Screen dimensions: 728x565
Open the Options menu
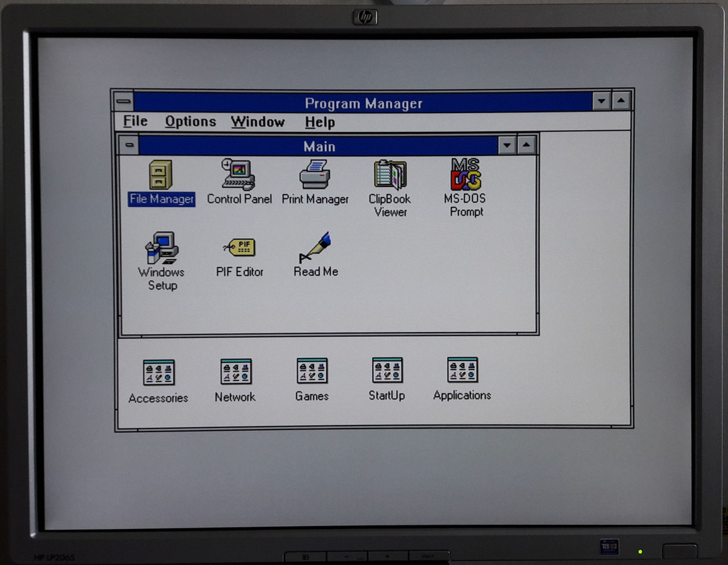point(191,121)
